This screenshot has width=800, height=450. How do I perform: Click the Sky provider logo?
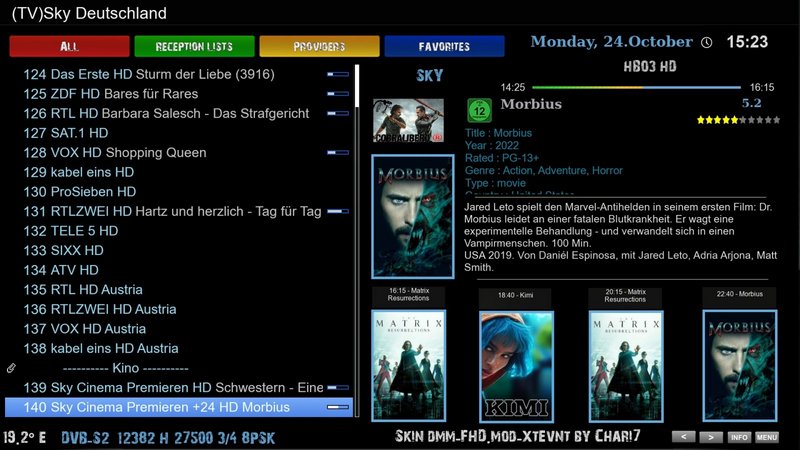pos(430,76)
